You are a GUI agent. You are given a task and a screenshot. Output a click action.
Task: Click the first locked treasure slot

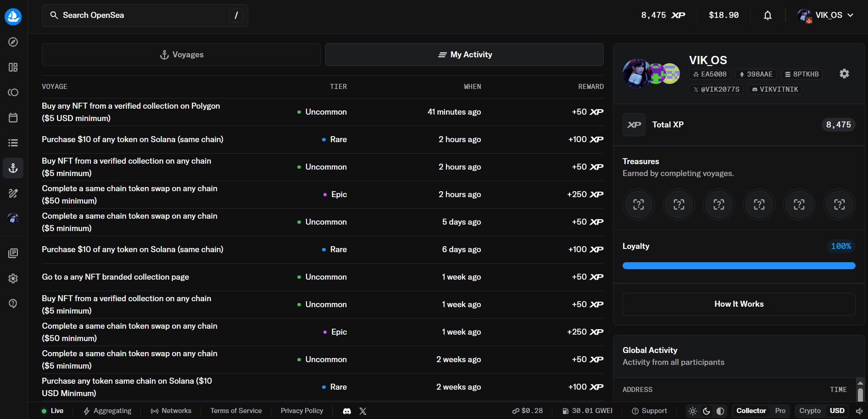tap(639, 204)
